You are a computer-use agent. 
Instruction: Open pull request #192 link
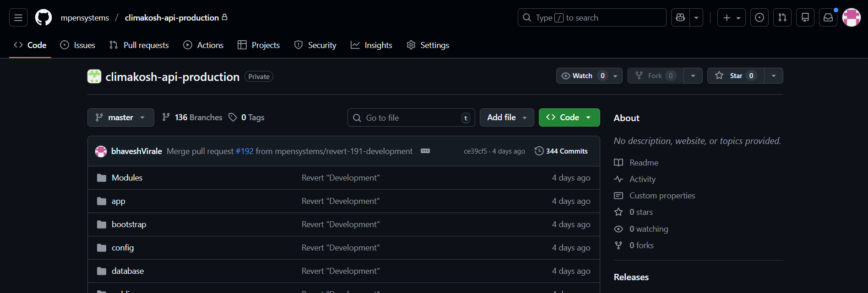(x=244, y=151)
